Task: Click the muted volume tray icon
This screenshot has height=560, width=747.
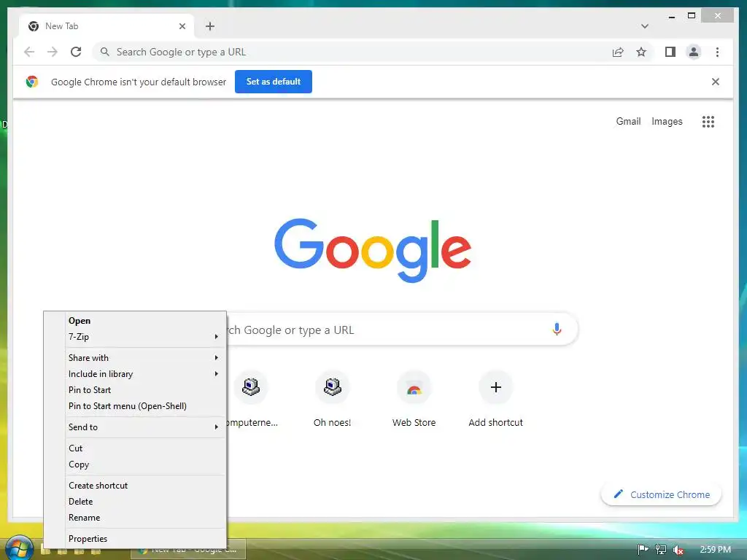Action: point(678,550)
